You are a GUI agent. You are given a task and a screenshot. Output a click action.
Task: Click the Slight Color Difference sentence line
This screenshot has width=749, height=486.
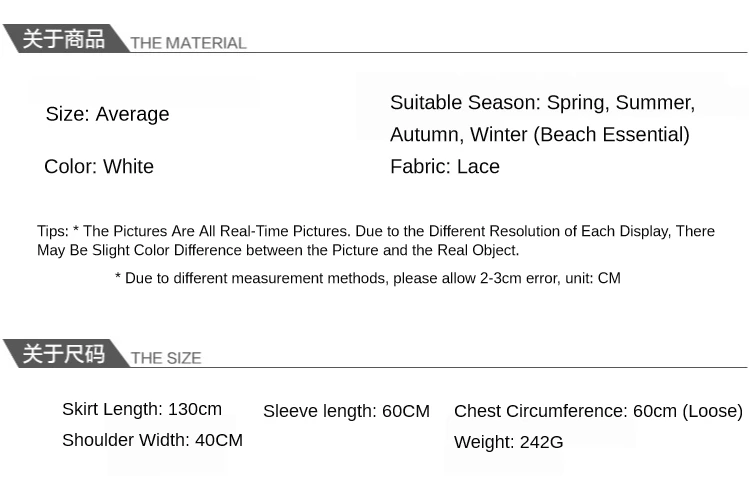click(x=278, y=250)
